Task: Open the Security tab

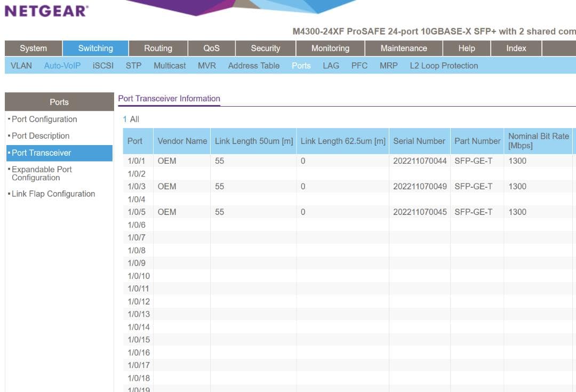Action: (265, 48)
